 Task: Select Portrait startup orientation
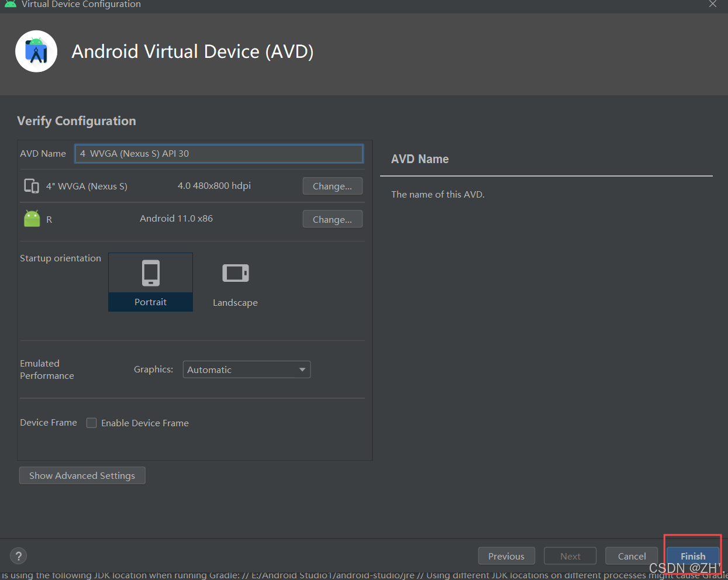tap(150, 282)
